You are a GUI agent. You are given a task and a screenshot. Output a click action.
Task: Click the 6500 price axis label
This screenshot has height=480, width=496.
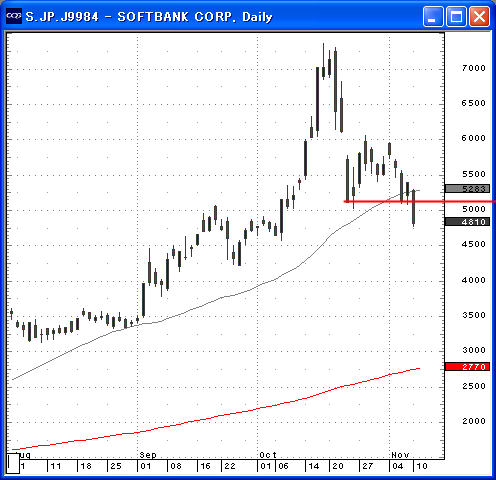coord(473,103)
